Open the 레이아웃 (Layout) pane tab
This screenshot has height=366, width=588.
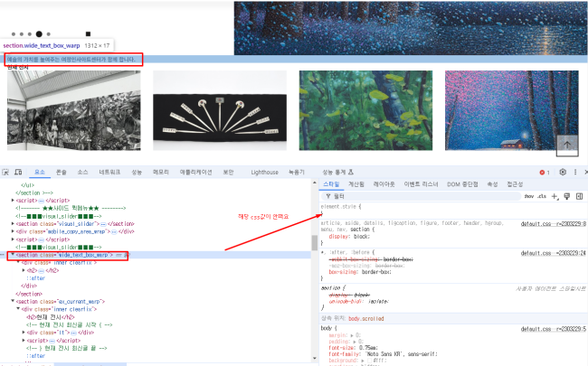pyautogui.click(x=384, y=184)
